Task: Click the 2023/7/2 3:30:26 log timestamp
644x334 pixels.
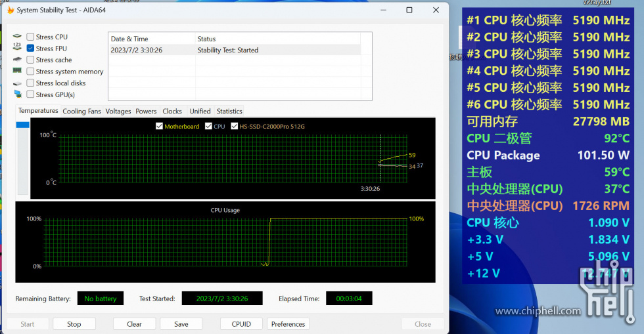Action: click(137, 50)
